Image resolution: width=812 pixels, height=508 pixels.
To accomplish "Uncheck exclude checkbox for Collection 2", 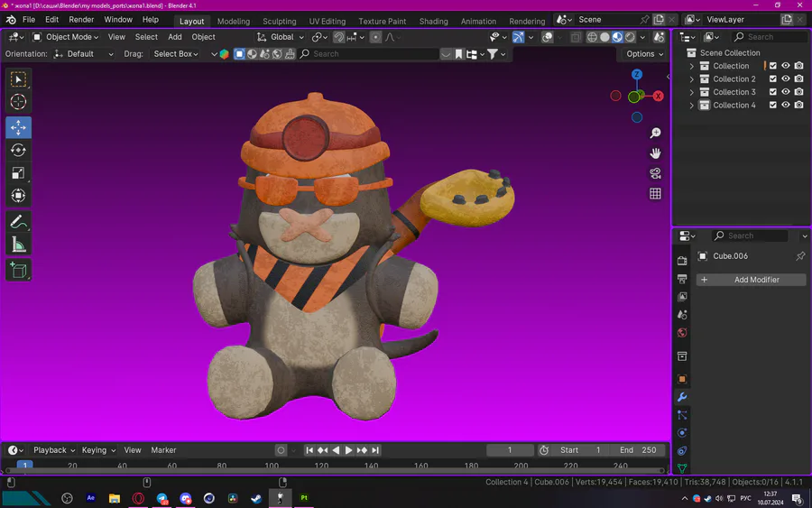I will click(772, 79).
